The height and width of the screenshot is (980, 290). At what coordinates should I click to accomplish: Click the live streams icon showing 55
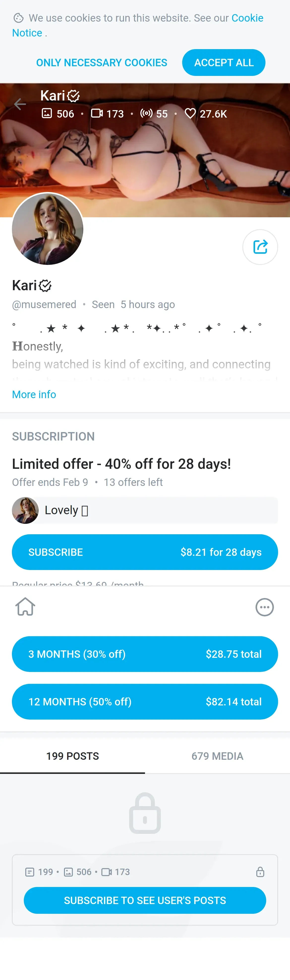(x=146, y=113)
